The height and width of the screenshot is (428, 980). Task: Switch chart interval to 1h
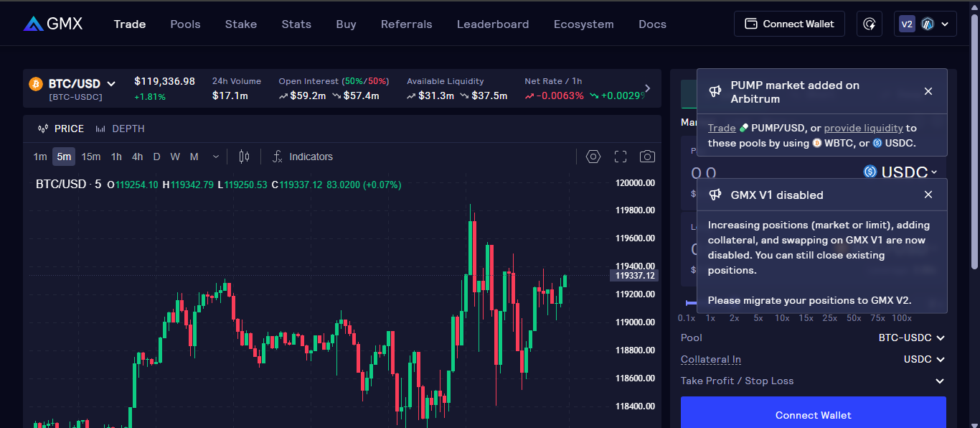116,157
